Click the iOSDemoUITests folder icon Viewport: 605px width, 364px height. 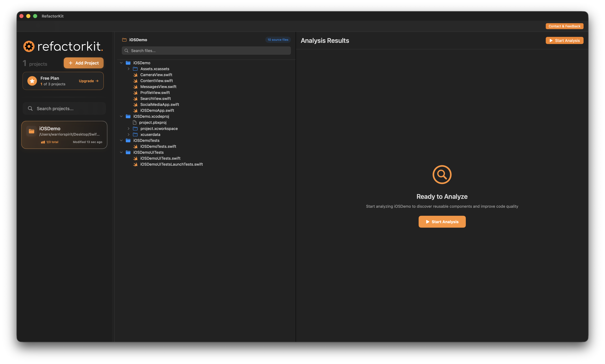point(128,152)
